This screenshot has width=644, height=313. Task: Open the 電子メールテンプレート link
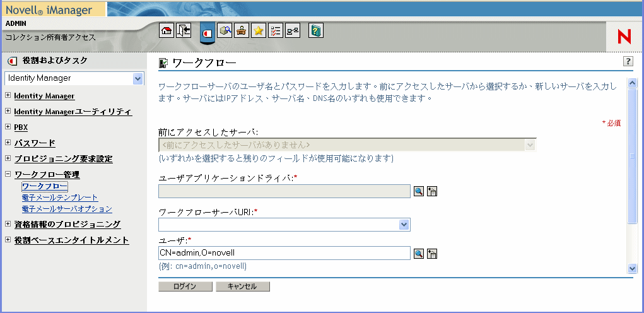click(60, 198)
